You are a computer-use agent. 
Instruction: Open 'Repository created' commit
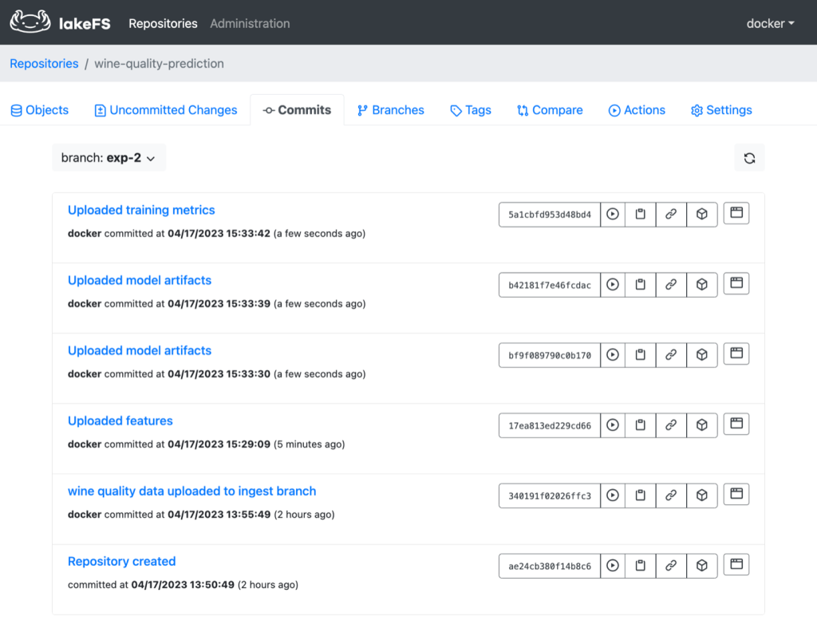122,561
